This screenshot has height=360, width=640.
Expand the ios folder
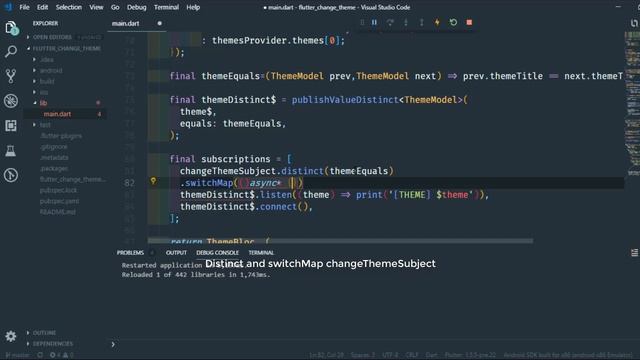pos(44,92)
